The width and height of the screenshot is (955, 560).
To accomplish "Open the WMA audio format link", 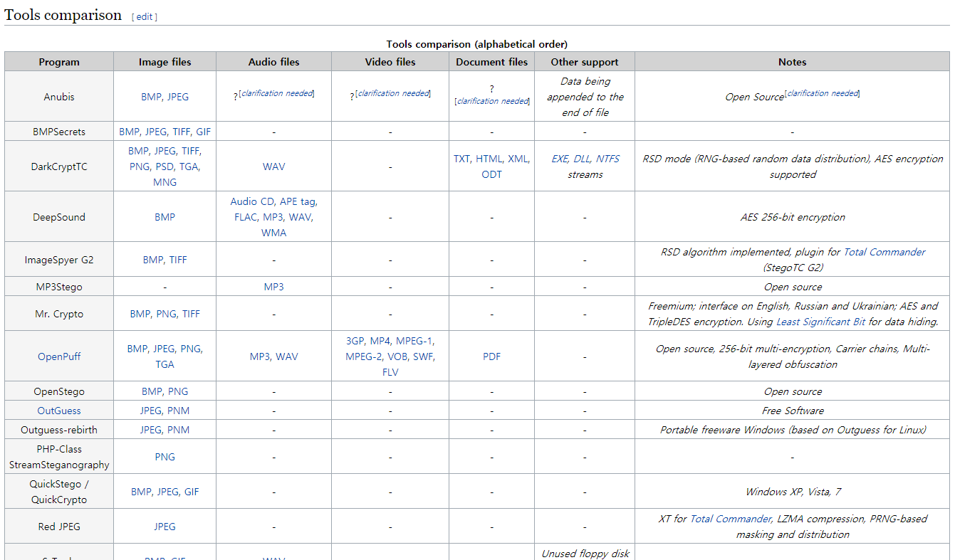I will click(273, 233).
